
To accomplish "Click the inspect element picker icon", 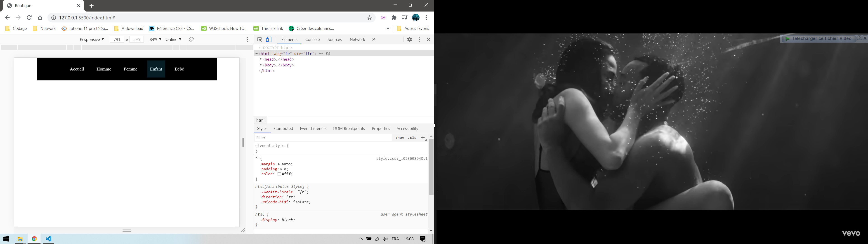I will click(259, 40).
